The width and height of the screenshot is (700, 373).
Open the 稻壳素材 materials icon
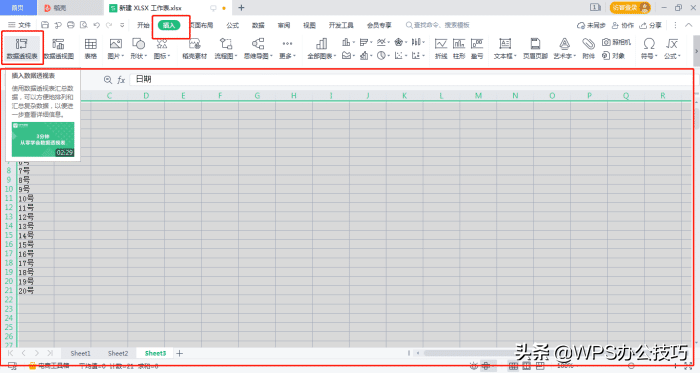tap(195, 48)
